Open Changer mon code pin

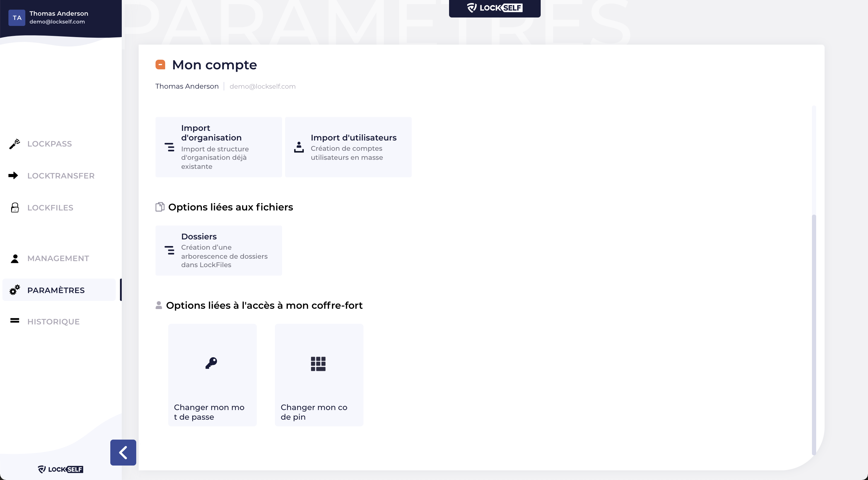[319, 375]
